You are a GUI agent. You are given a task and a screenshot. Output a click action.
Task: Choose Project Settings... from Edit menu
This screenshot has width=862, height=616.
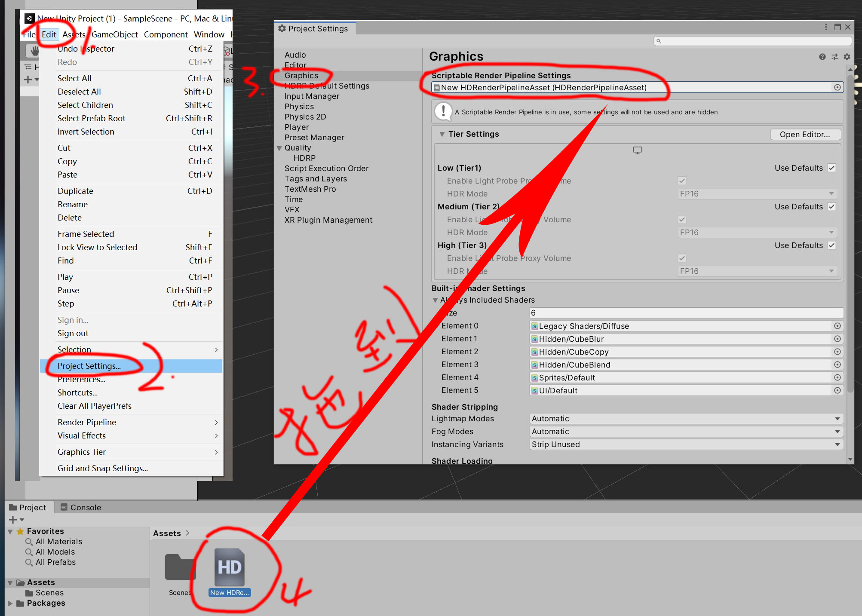tap(131, 366)
